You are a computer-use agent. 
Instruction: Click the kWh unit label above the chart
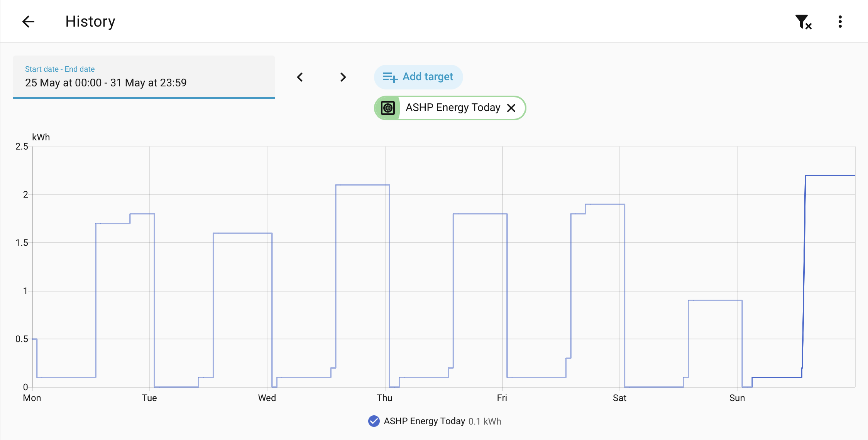coord(41,137)
